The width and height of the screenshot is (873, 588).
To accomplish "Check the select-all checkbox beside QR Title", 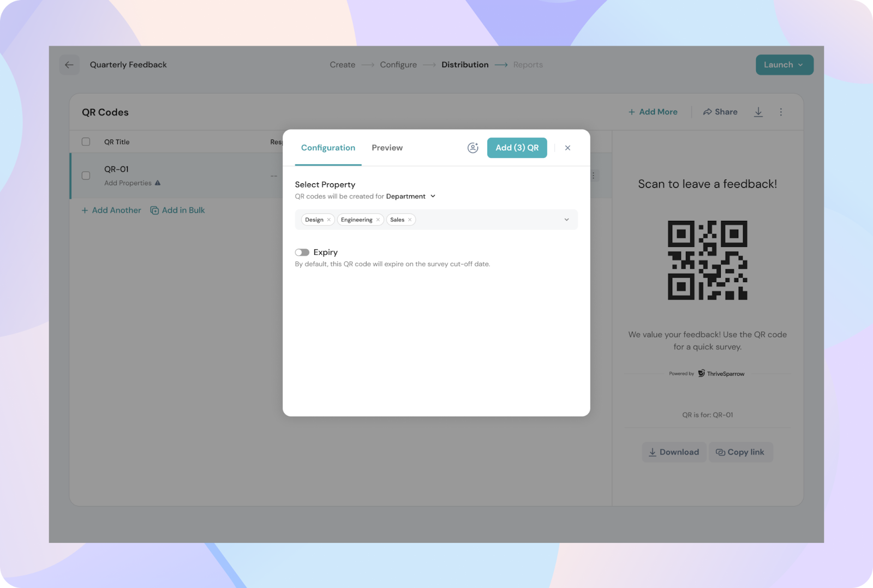I will pyautogui.click(x=86, y=142).
